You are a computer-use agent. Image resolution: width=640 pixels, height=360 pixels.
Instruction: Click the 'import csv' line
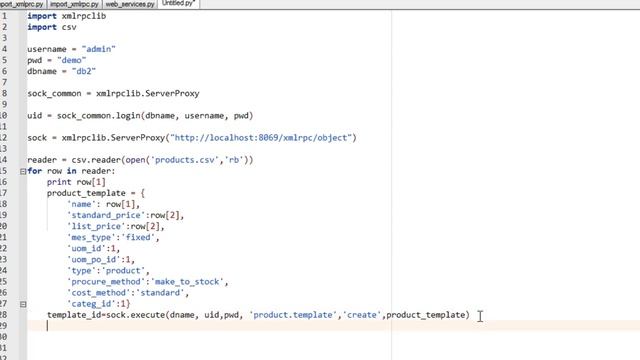tap(52, 27)
